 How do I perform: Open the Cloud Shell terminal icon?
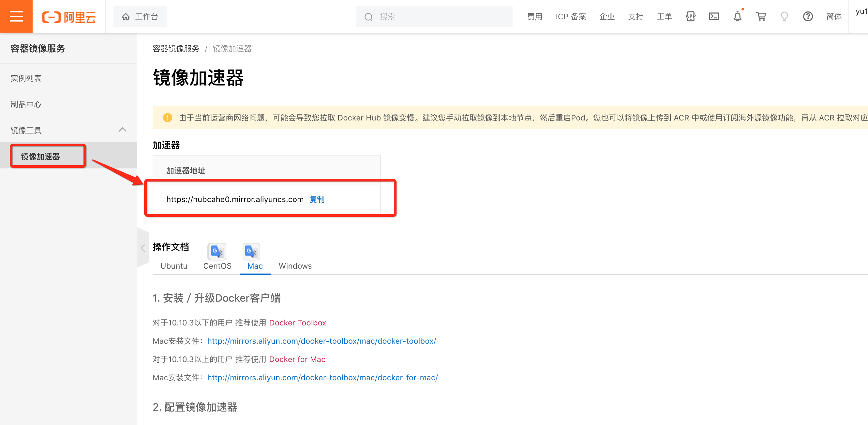pyautogui.click(x=714, y=17)
